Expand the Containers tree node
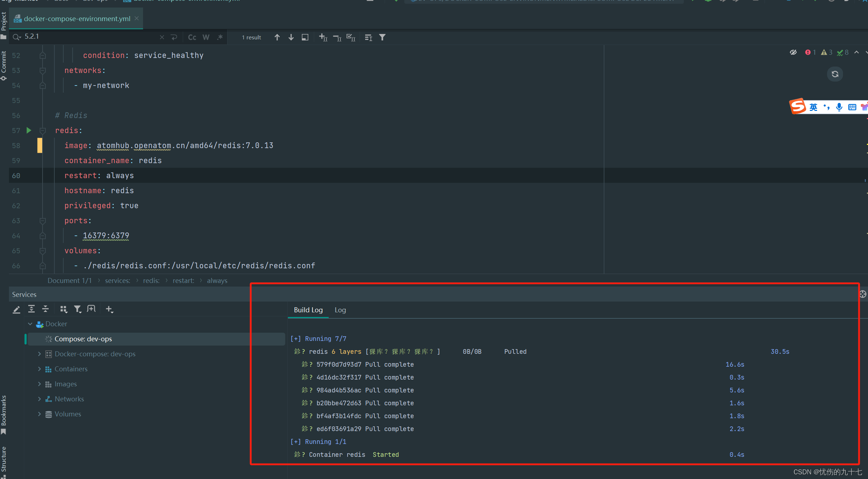This screenshot has width=868, height=479. pos(39,369)
